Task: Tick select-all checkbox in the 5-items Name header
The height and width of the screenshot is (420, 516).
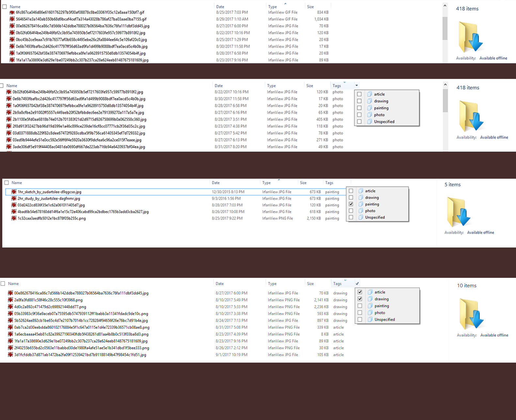Action: pyautogui.click(x=7, y=183)
